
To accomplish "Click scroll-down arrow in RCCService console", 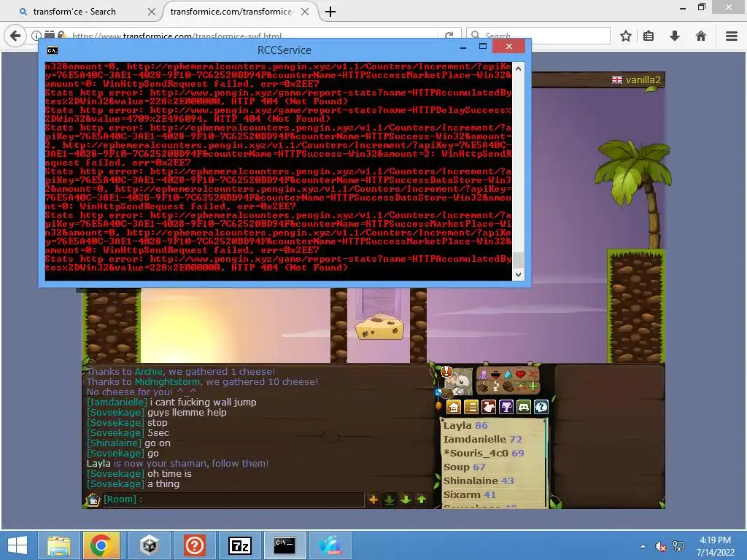I will point(519,274).
